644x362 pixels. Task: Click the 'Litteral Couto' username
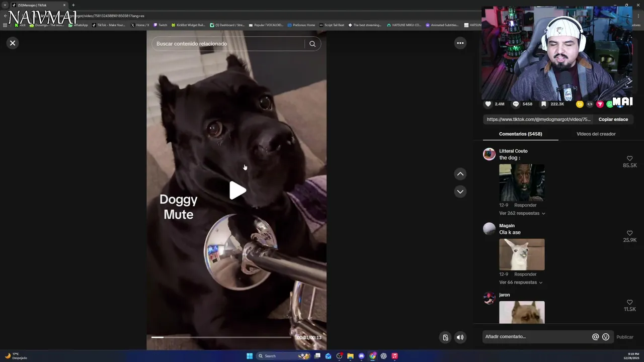[x=513, y=151]
